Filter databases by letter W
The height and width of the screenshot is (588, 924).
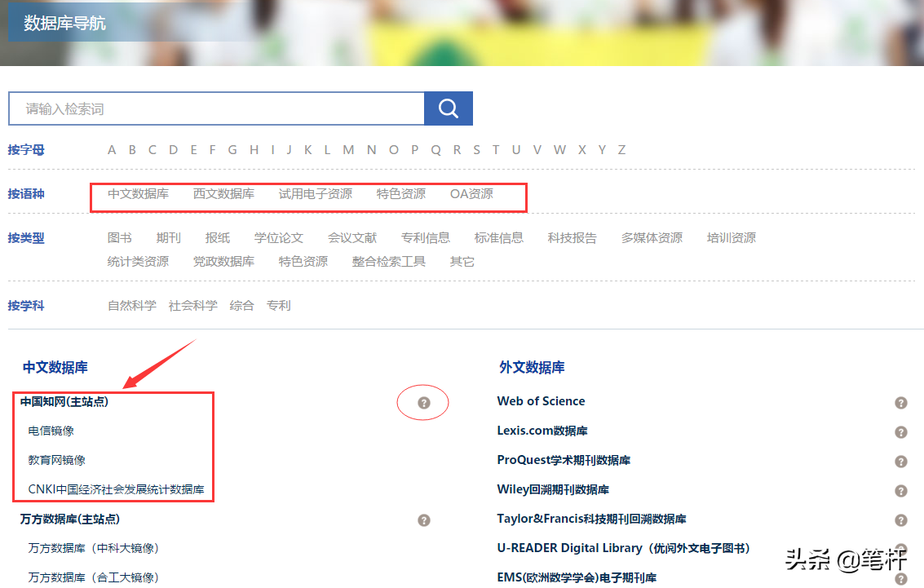(x=559, y=150)
